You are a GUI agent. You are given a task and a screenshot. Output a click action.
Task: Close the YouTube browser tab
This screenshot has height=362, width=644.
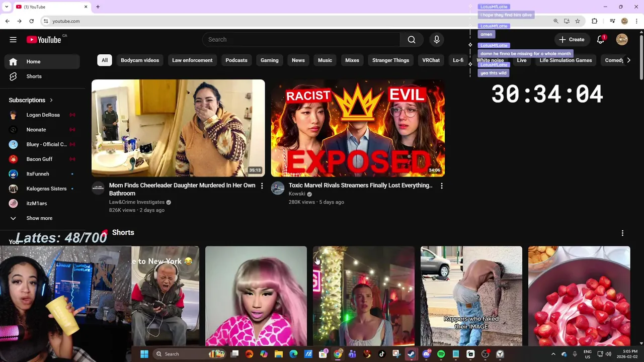point(86,7)
